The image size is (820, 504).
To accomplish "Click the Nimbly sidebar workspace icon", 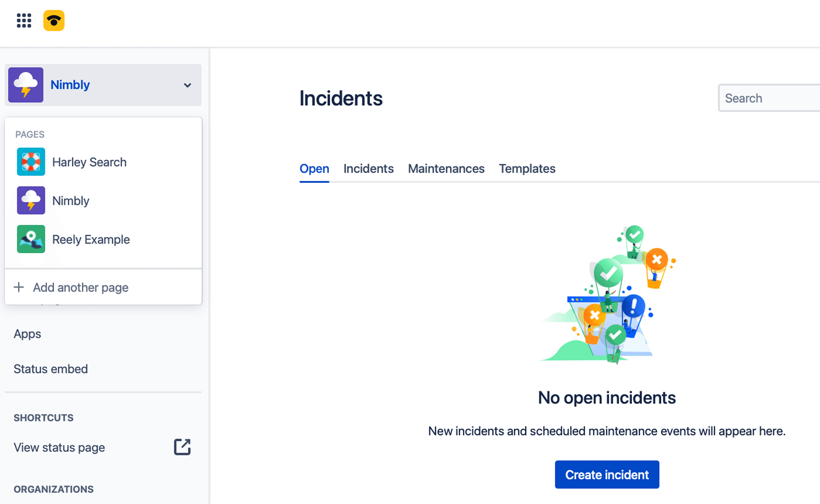I will click(x=26, y=85).
